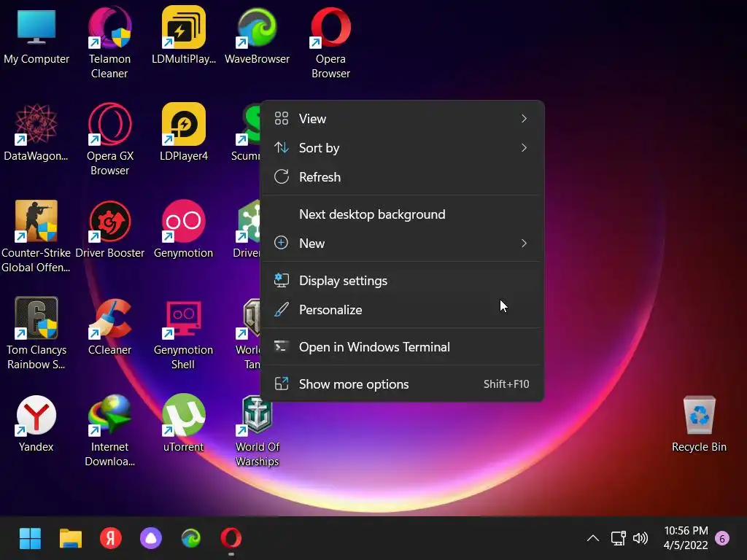The height and width of the screenshot is (560, 747).
Task: Open Display settings from context menu
Action: [402, 281]
